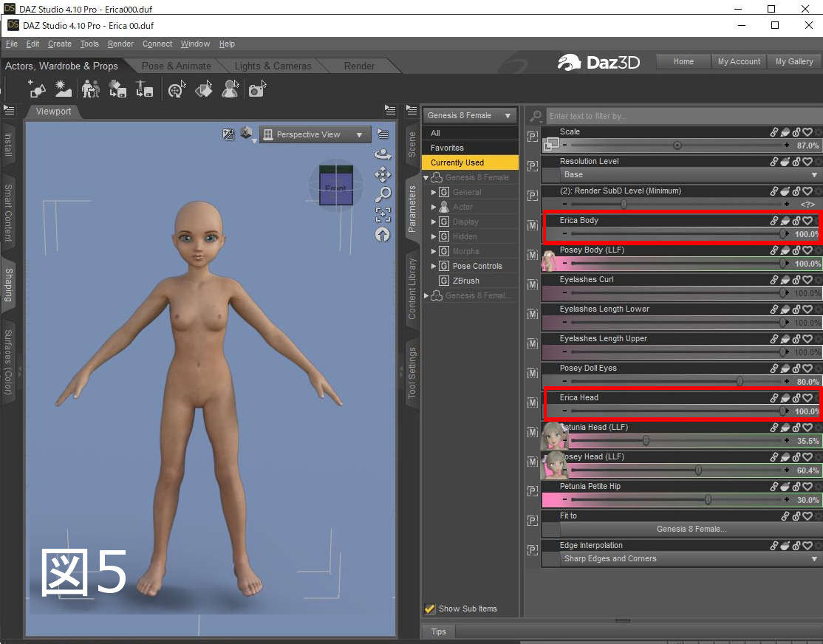This screenshot has height=644, width=823.
Task: Click the parameter filter text field
Action: coord(683,116)
